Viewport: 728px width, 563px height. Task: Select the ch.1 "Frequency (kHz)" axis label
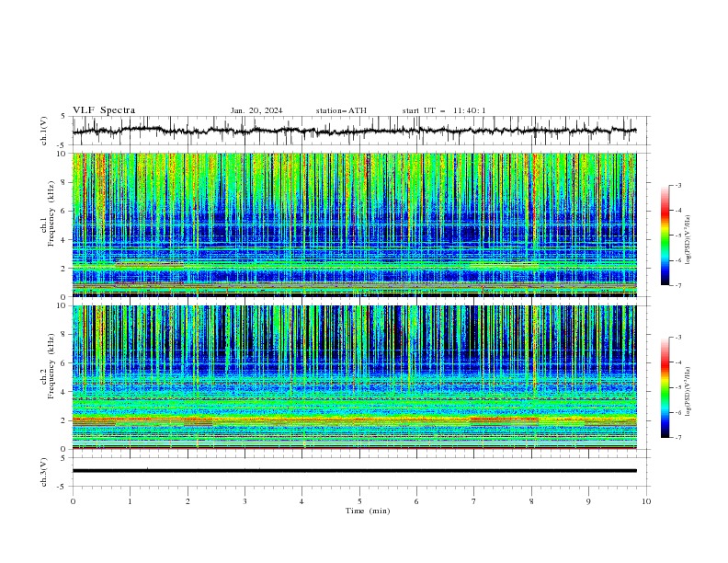[51, 213]
